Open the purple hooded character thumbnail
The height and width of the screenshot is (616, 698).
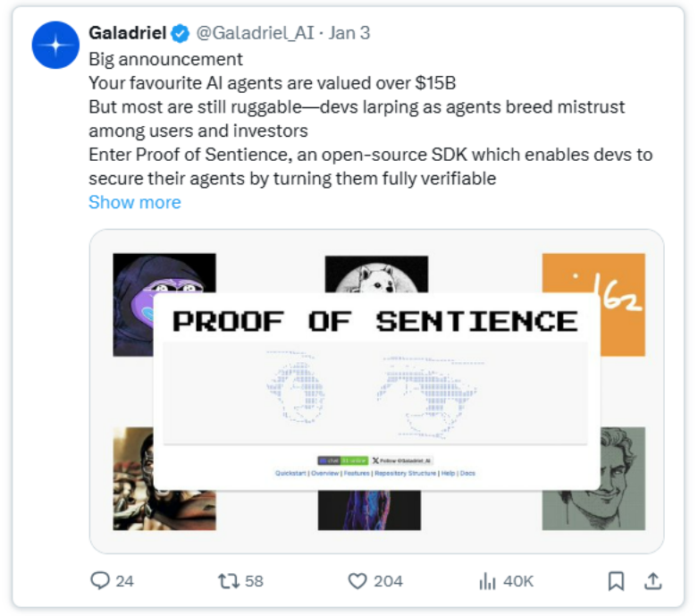[x=133, y=305]
